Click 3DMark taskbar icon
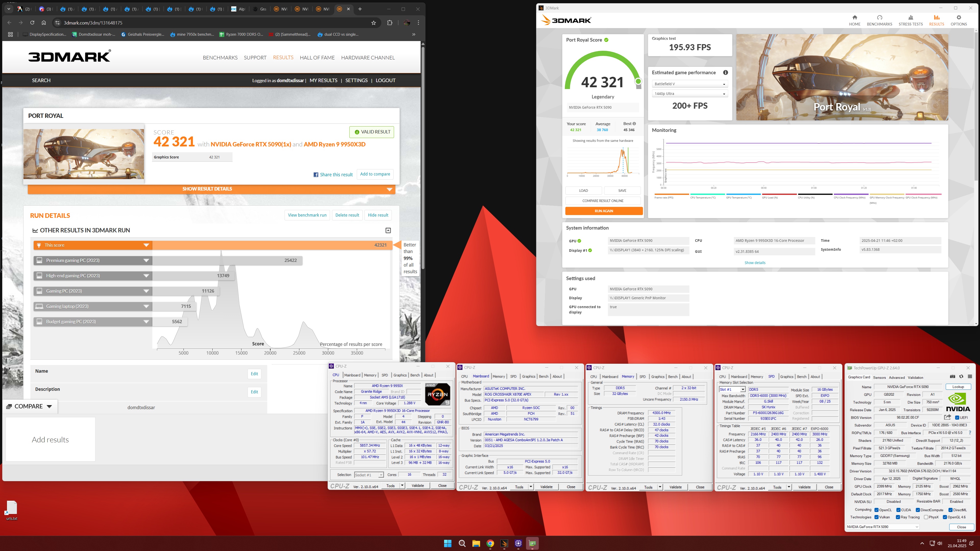The height and width of the screenshot is (551, 980). (x=505, y=543)
